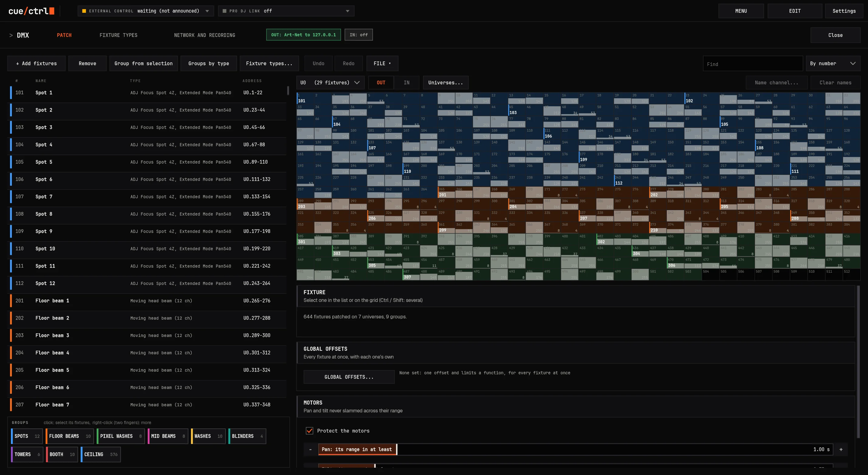Click the Find input field
Screen dimensions: 868x475
click(753, 64)
